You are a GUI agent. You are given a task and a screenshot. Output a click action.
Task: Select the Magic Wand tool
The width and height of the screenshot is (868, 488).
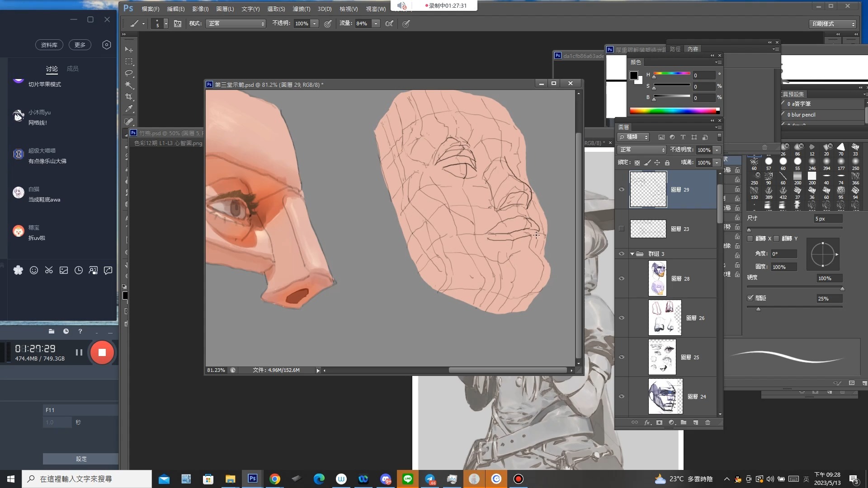tap(129, 85)
